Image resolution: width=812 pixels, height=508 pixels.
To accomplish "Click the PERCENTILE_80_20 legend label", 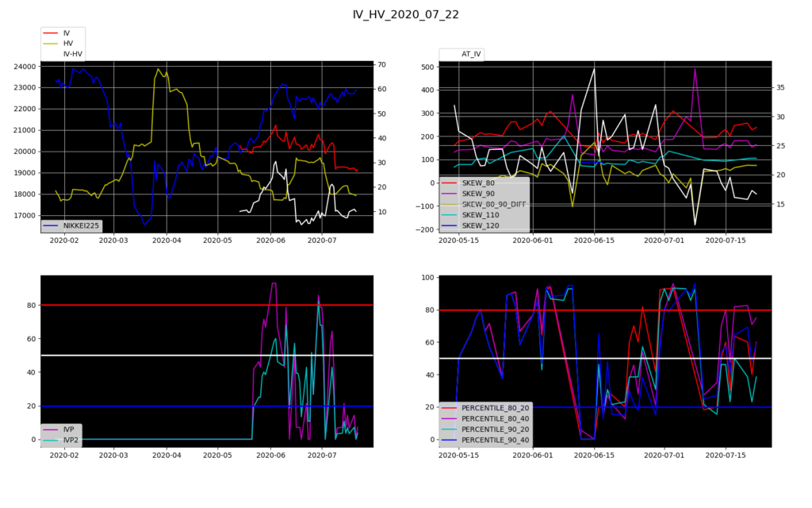I will coord(496,407).
